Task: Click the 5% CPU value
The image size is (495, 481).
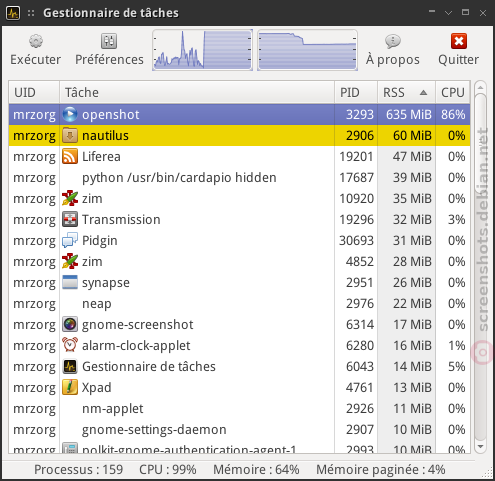Action: [457, 367]
